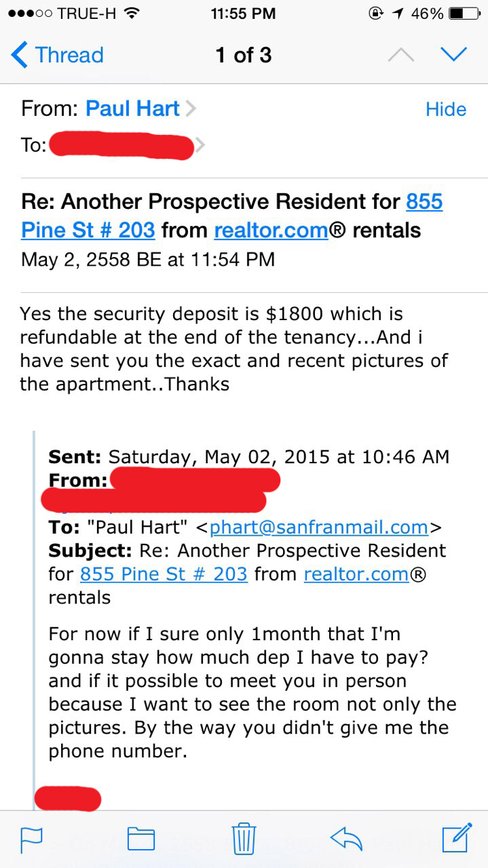Delete message with the trash icon
Viewport: 488px width, 868px height.
pos(244,838)
